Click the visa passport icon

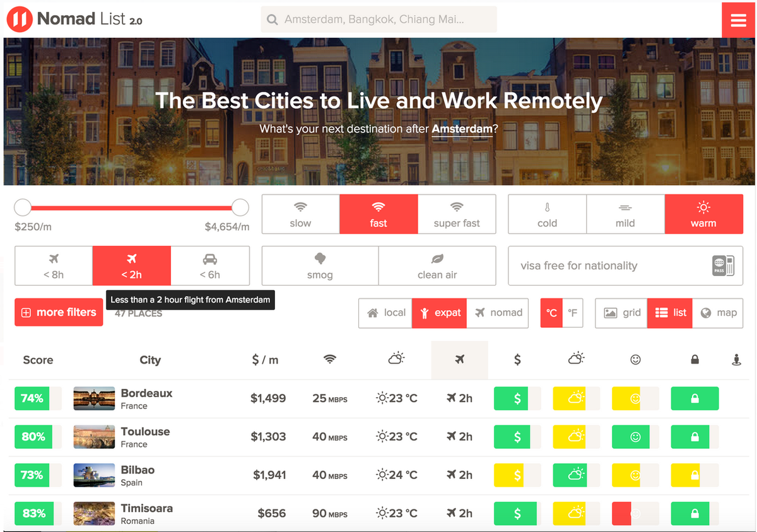point(722,265)
